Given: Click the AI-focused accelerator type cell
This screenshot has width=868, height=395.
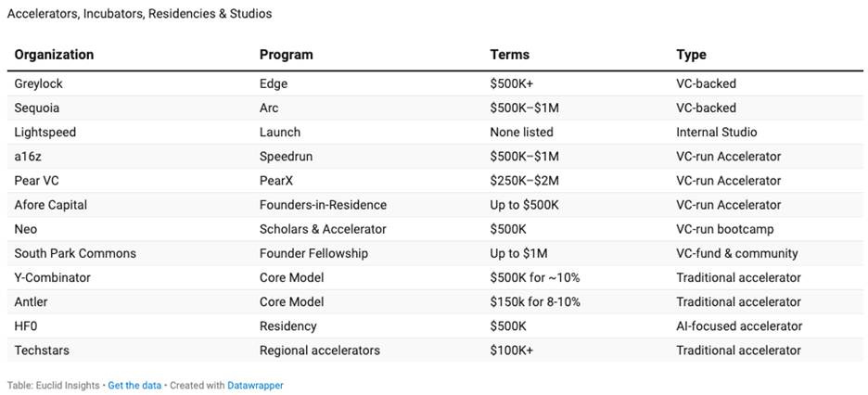Looking at the screenshot, I should (x=739, y=325).
